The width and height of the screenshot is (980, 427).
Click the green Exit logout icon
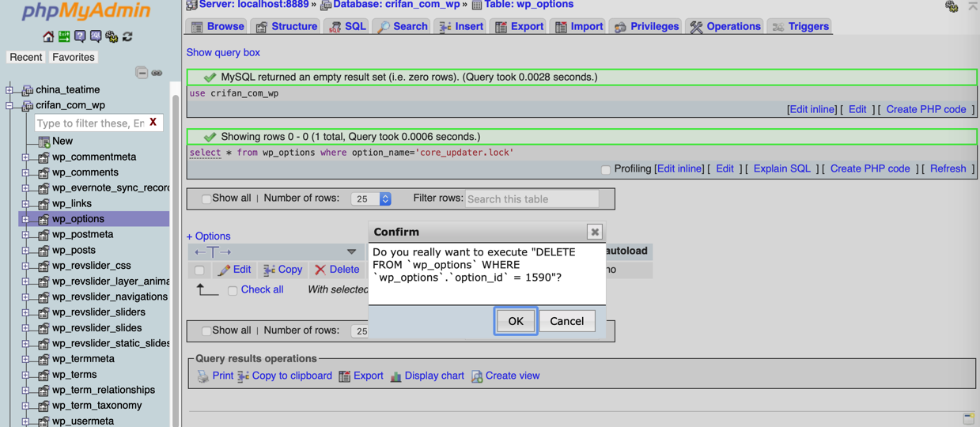pyautogui.click(x=64, y=36)
